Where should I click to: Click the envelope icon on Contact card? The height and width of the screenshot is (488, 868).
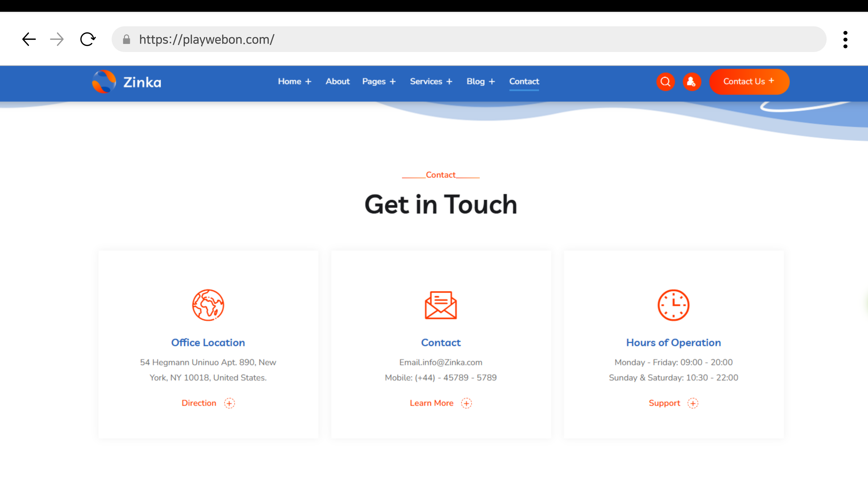441,305
